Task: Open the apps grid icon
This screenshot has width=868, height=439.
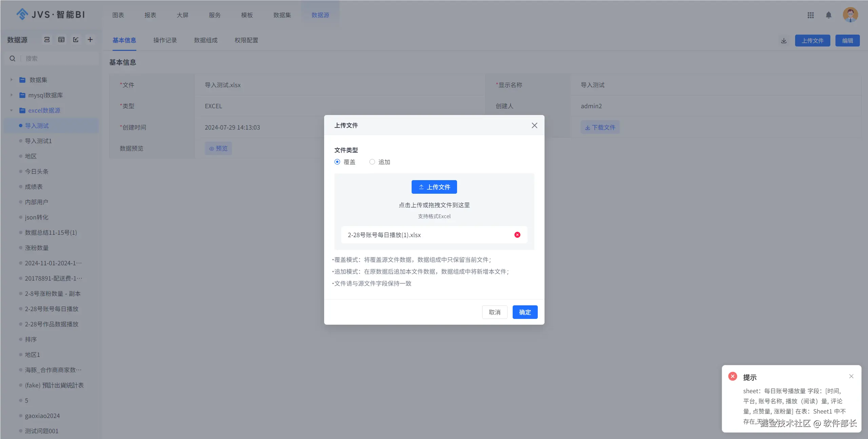Action: (x=810, y=15)
